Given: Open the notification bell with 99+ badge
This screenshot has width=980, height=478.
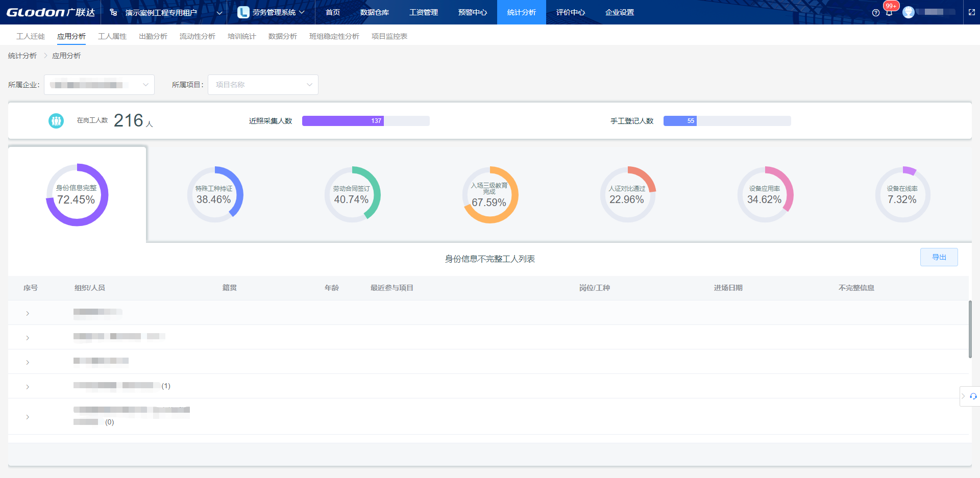Looking at the screenshot, I should (889, 12).
